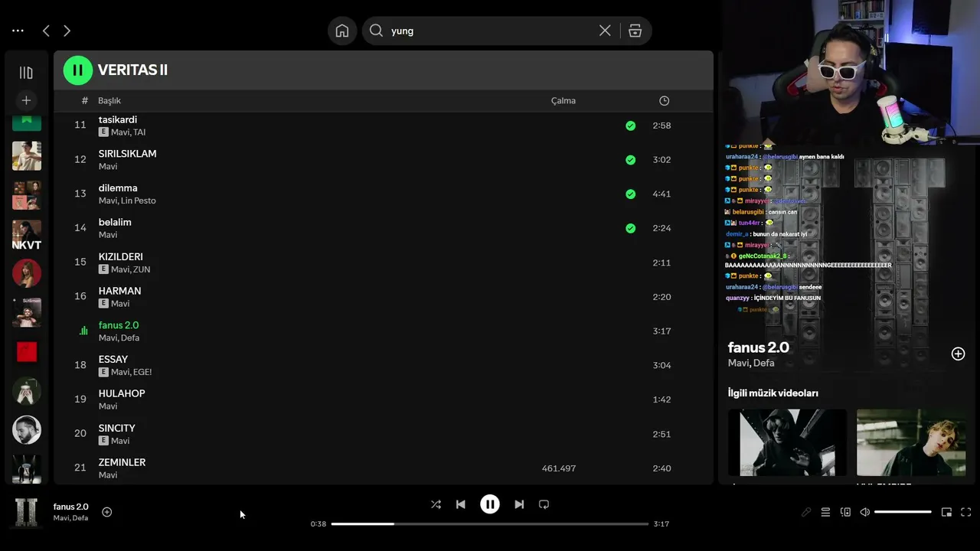Select the track title 'belalim'
Image resolution: width=980 pixels, height=551 pixels.
tap(115, 223)
